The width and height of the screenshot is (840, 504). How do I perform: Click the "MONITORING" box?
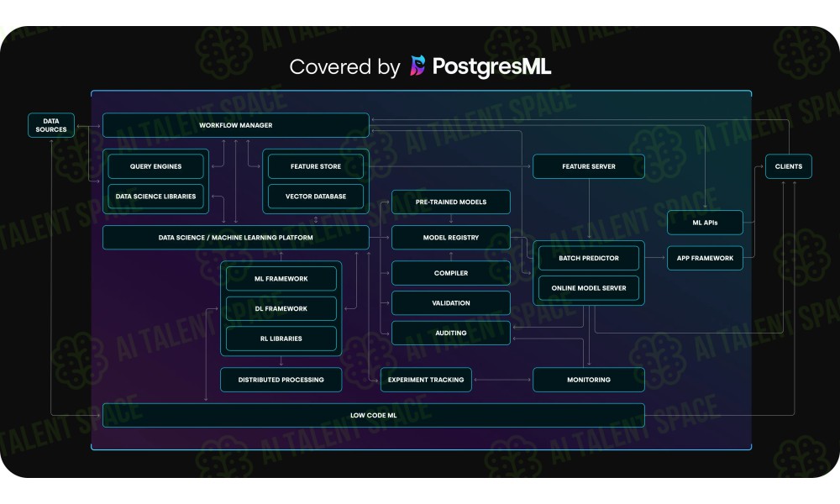589,380
